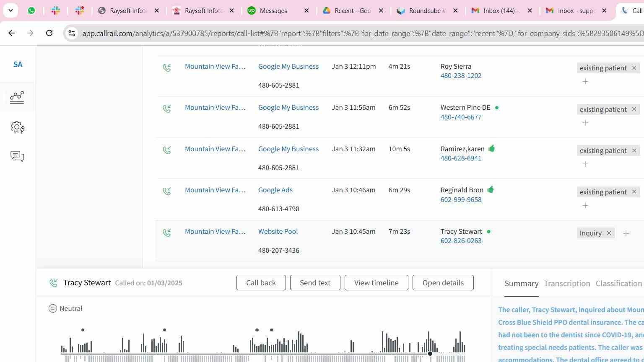The width and height of the screenshot is (644, 362).
Task: Remove existing patient tag from Reginald Bron call
Action: (x=634, y=192)
